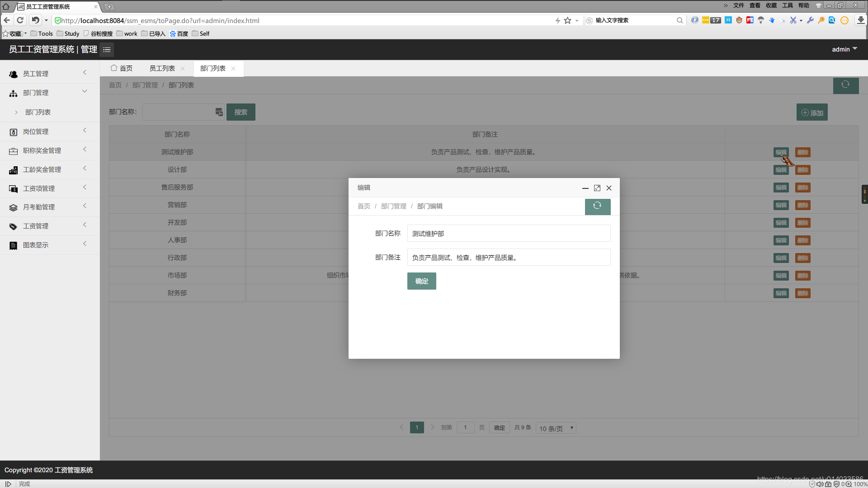The width and height of the screenshot is (868, 488).
Task: Click the pagination 确定 button
Action: point(500,427)
